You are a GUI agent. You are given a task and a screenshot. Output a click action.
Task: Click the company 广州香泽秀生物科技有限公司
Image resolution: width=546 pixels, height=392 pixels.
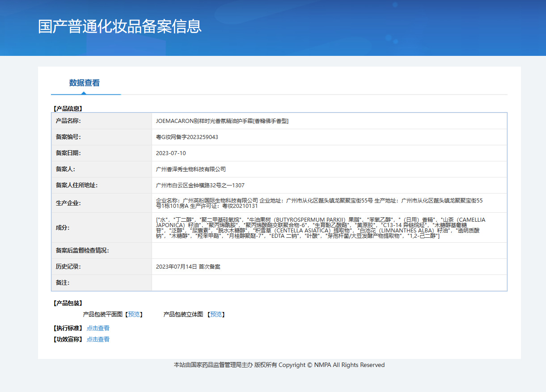[191, 169]
